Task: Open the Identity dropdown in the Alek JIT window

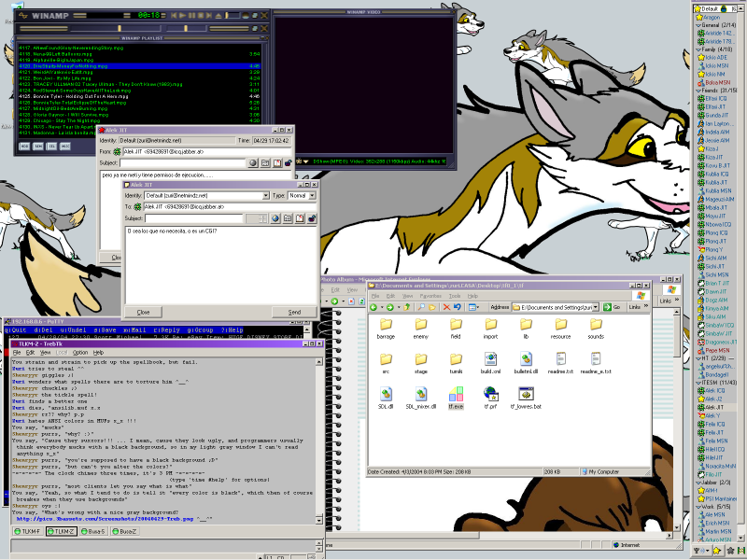Action: [266, 195]
